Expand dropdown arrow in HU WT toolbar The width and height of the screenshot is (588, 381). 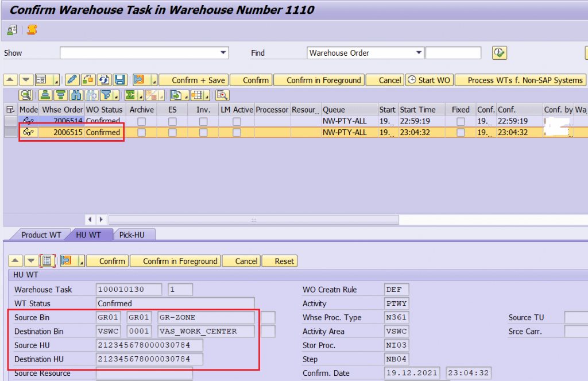click(x=82, y=261)
